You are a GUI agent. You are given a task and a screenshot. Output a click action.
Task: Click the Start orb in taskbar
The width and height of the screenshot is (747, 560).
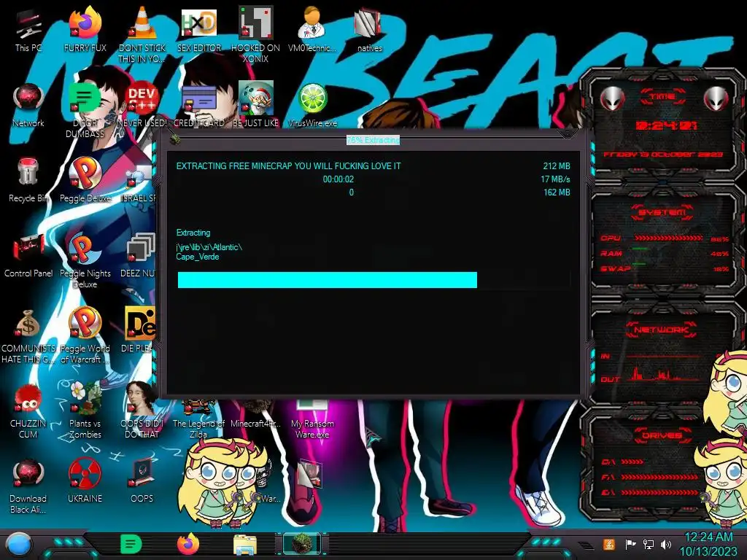point(18,544)
